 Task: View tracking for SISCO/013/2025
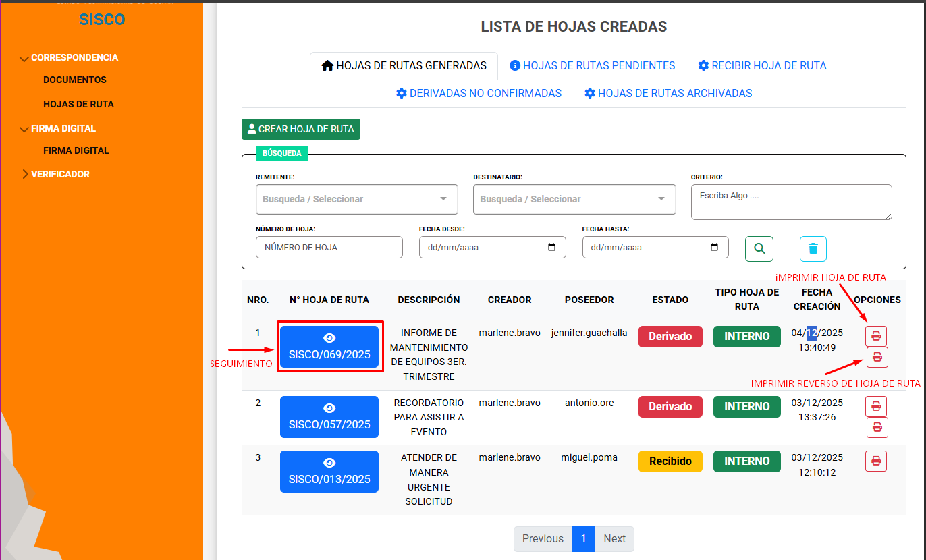(329, 471)
